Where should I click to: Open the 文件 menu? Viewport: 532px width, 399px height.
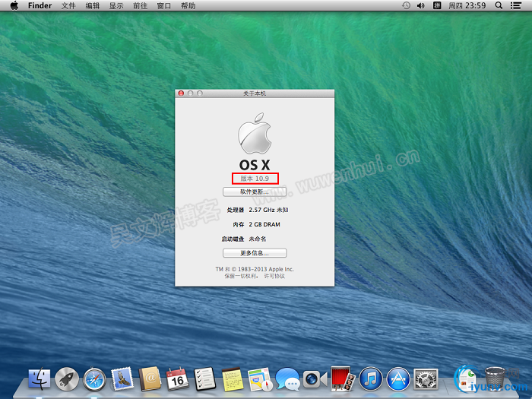(x=68, y=5)
